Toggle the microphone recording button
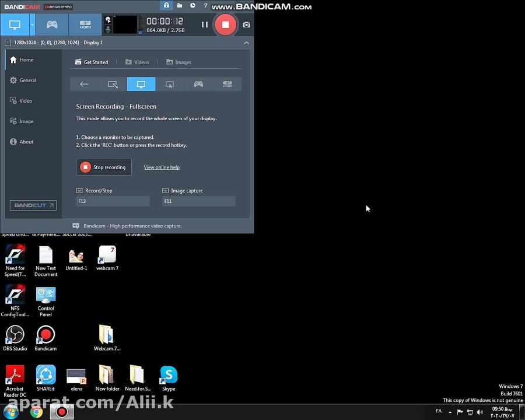The width and height of the screenshot is (525, 420). (x=108, y=29)
